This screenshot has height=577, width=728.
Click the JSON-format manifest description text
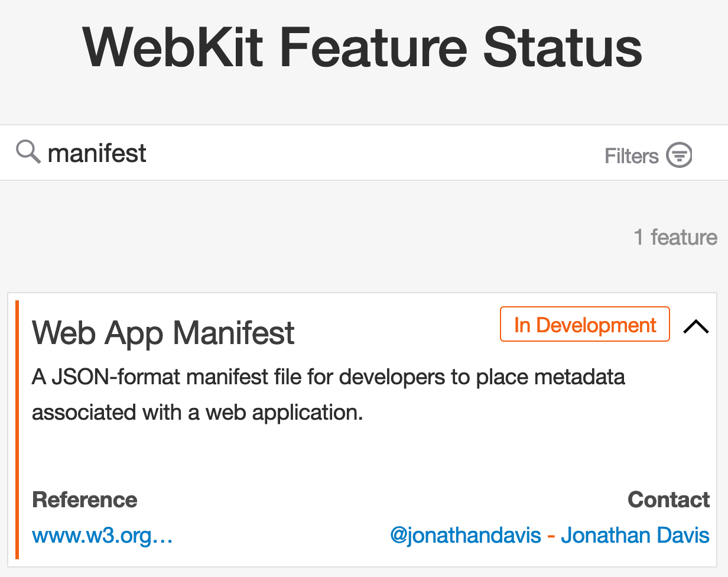[x=328, y=377]
